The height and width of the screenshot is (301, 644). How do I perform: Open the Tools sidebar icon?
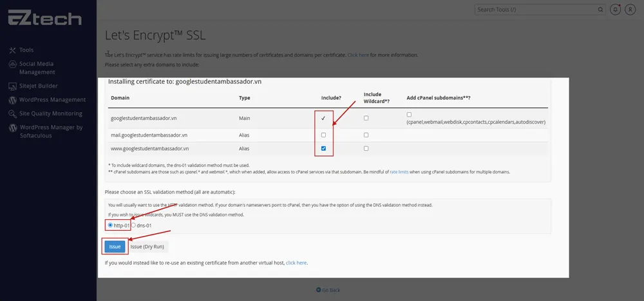(x=12, y=50)
